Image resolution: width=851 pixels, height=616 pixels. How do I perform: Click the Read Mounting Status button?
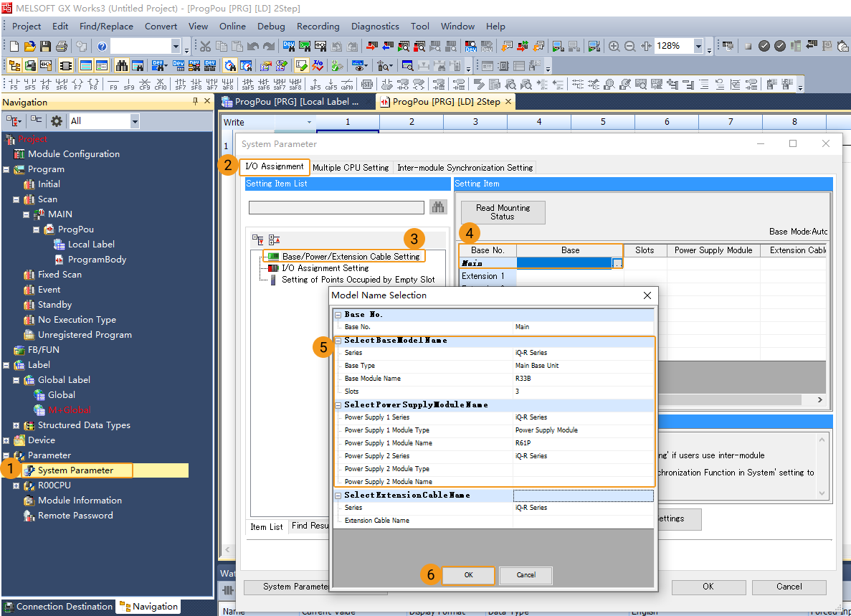503,212
